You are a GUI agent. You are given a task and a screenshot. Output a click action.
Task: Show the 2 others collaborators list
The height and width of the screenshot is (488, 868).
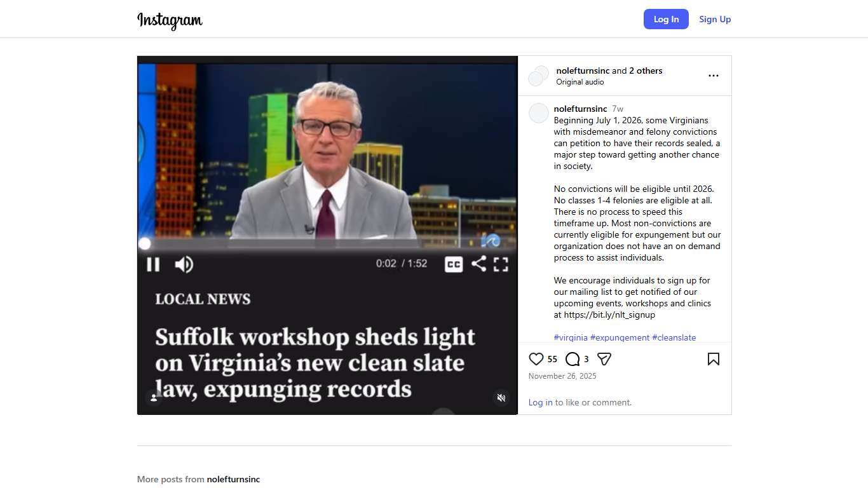coord(646,71)
